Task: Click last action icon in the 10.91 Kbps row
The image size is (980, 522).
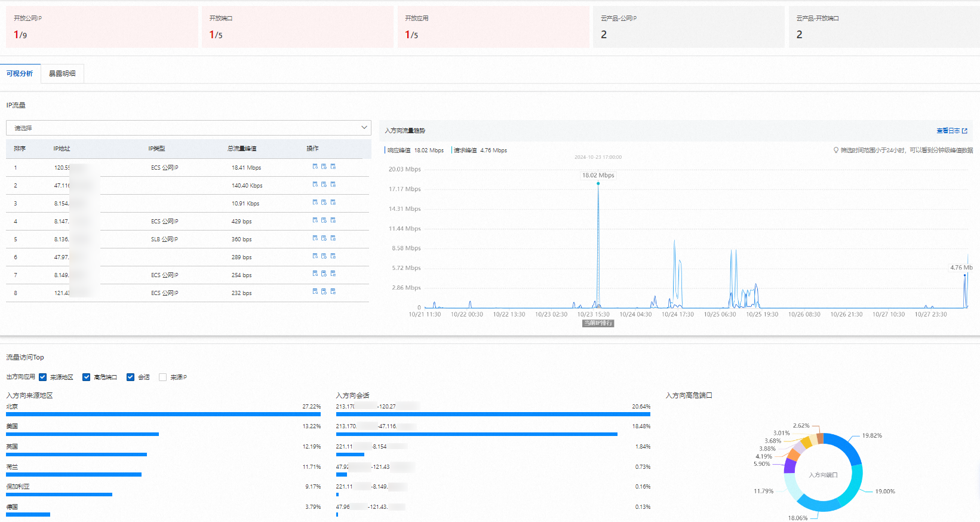Action: (333, 202)
